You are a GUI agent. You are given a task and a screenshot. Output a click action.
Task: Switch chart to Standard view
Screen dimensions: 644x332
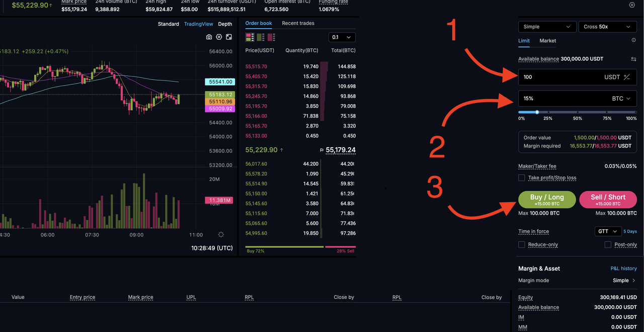coord(168,24)
